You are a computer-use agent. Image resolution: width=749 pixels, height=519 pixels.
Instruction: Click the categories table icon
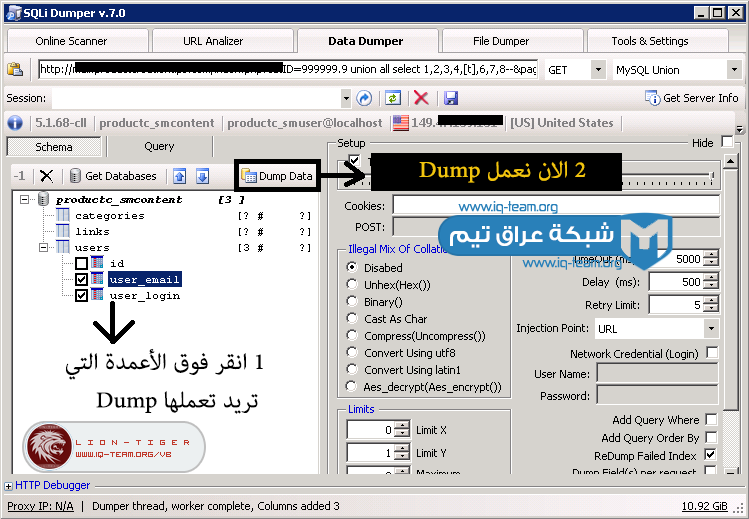tap(63, 215)
